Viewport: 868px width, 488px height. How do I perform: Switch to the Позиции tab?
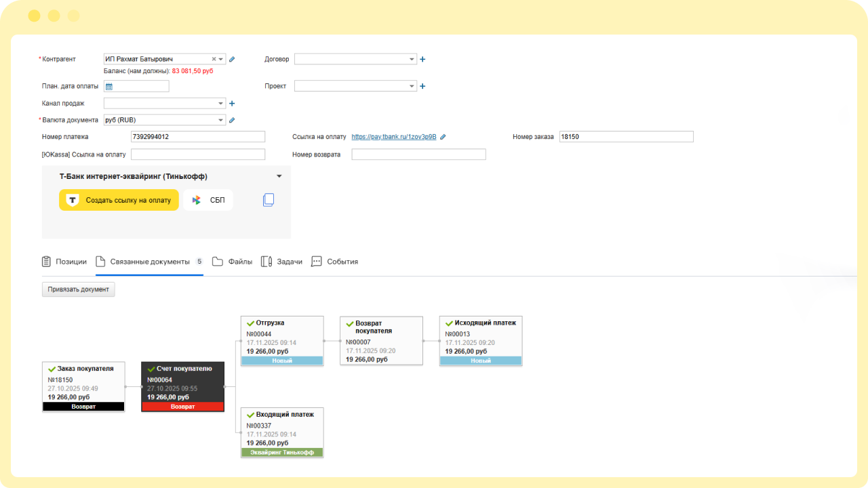[64, 262]
